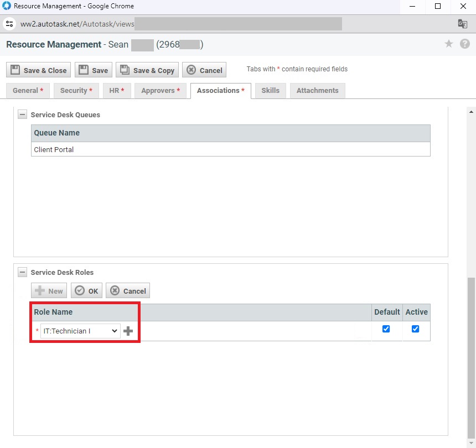Collapse the Service Desk Roles section
Screen dimensions: 476x448
23,273
